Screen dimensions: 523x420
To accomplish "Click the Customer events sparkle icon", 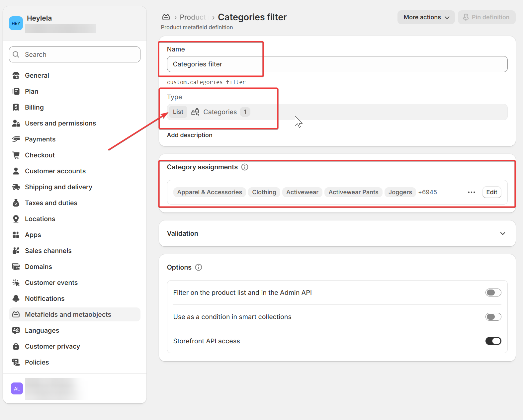I will click(x=16, y=283).
